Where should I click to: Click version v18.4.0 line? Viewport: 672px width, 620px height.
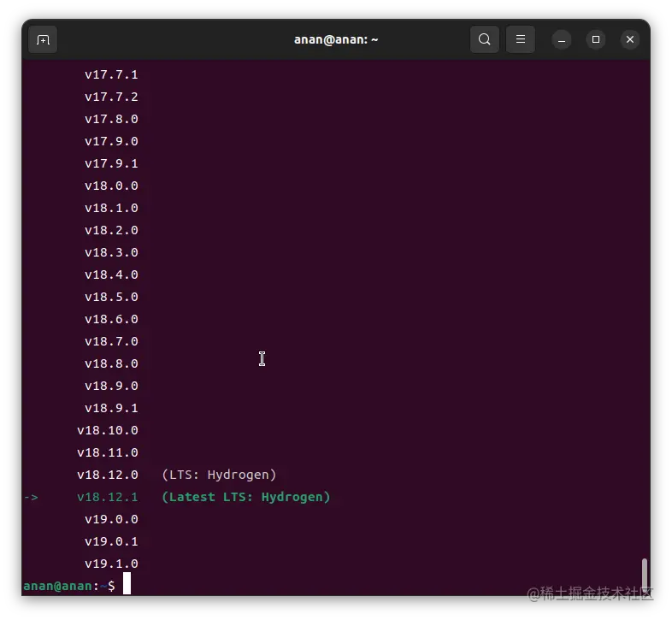click(x=111, y=275)
